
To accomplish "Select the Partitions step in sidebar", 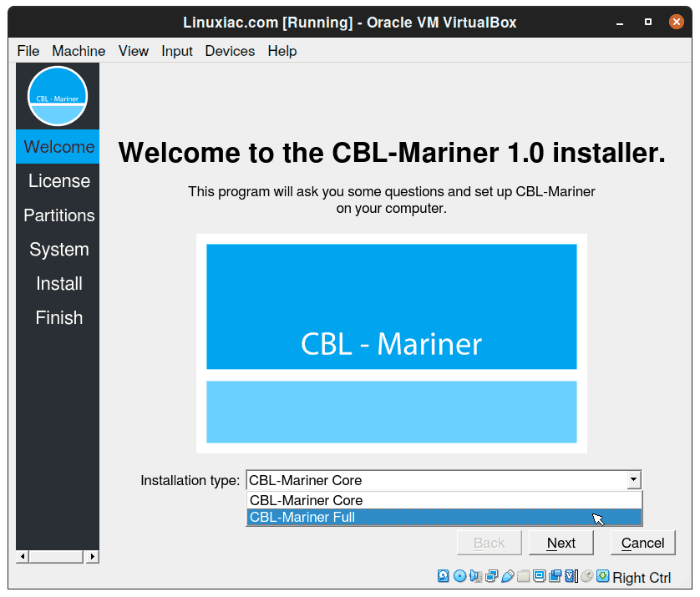I will click(58, 215).
